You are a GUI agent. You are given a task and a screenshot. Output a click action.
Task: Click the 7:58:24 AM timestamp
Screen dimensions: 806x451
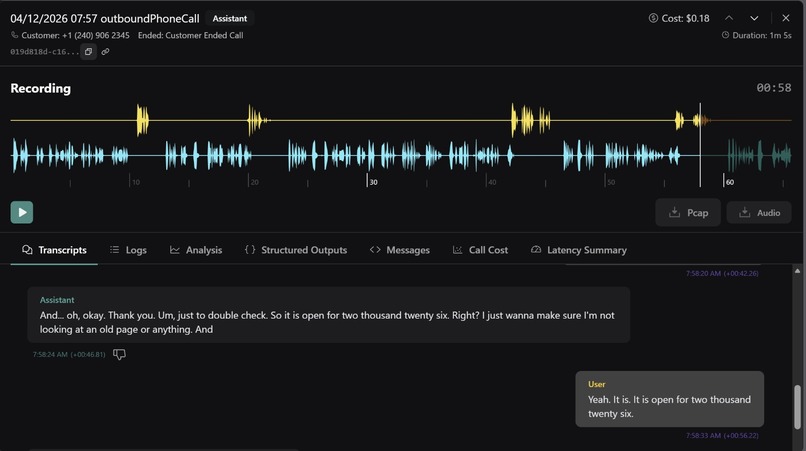[x=69, y=354]
